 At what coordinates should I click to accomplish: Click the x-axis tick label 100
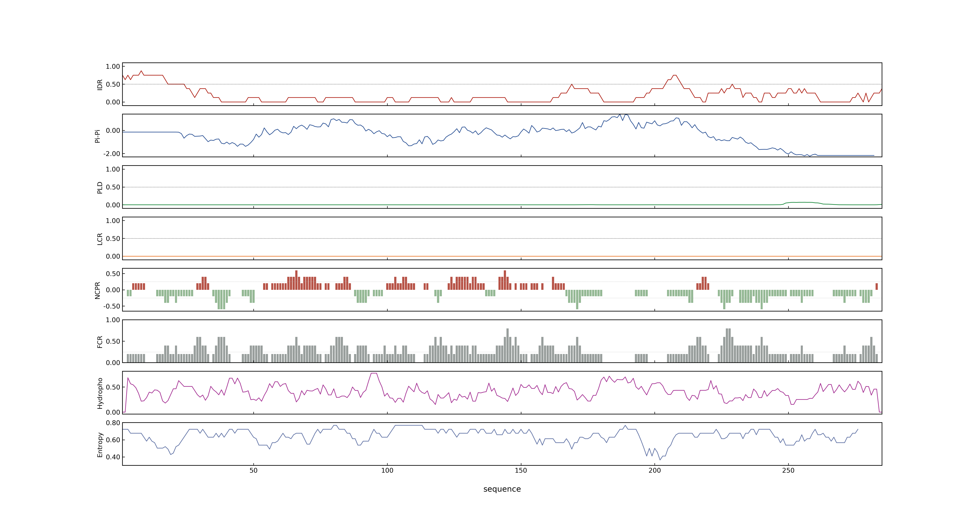[x=387, y=470]
